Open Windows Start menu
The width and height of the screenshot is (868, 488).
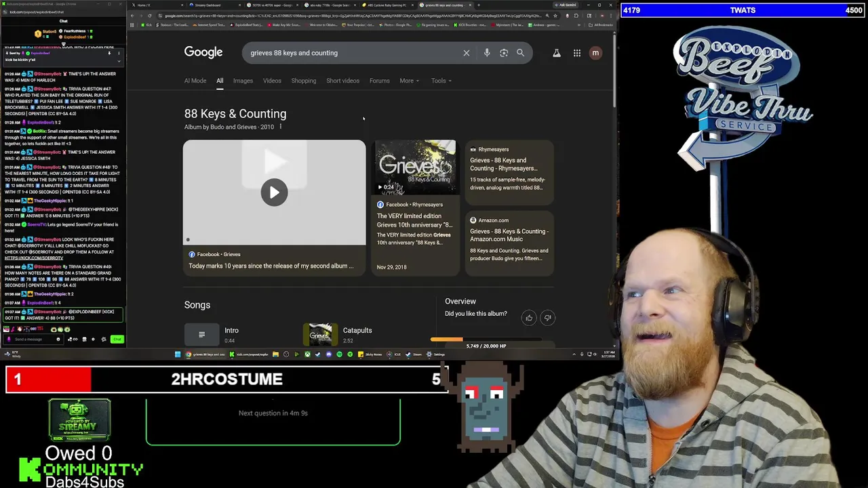[178, 354]
